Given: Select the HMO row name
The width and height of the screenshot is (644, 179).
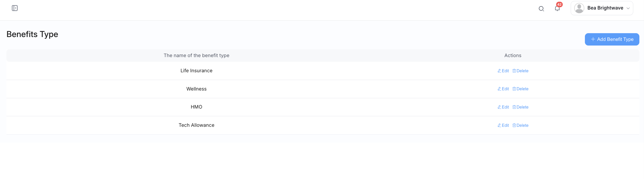Looking at the screenshot, I should [196, 107].
